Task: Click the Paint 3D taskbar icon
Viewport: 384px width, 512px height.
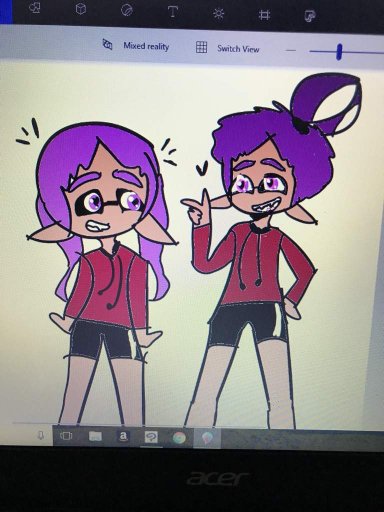Action: coord(208,438)
